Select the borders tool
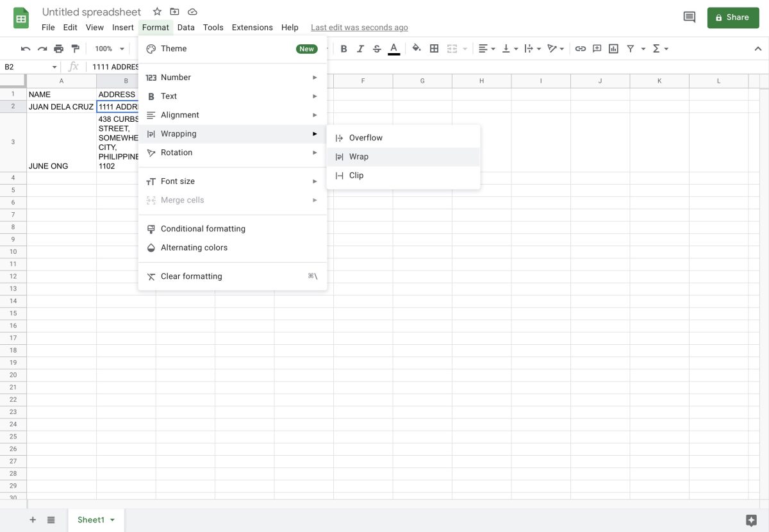This screenshot has width=769, height=532. point(434,48)
